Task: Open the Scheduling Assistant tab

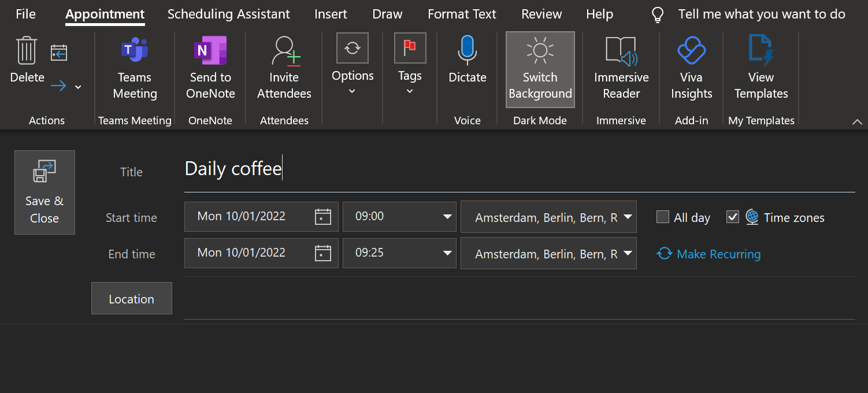Action: pos(229,14)
